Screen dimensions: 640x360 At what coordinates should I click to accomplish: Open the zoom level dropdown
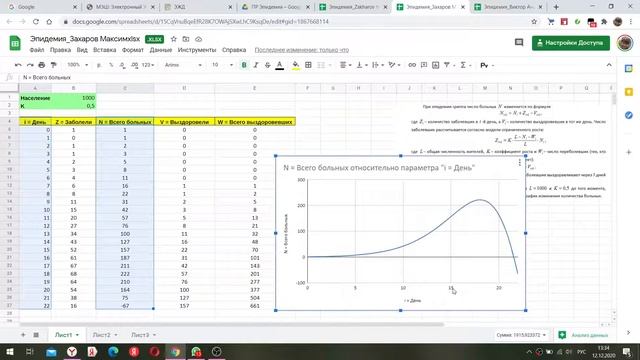[78, 65]
